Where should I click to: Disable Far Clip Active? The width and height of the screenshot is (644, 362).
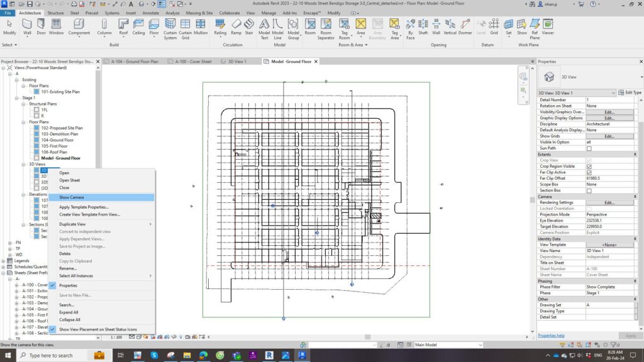click(589, 172)
